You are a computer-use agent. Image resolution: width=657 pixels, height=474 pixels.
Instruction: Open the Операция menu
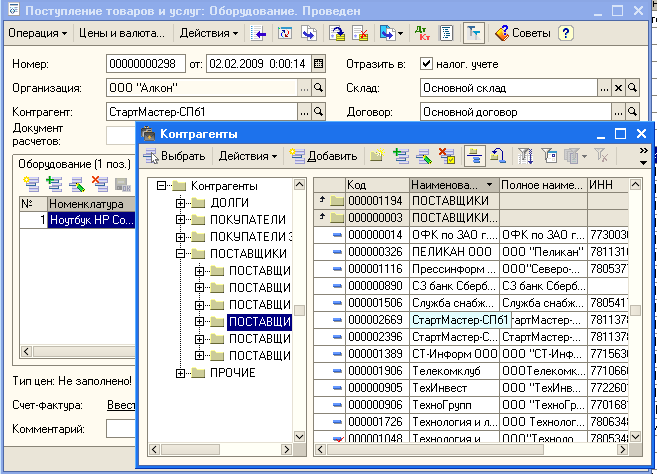click(37, 33)
